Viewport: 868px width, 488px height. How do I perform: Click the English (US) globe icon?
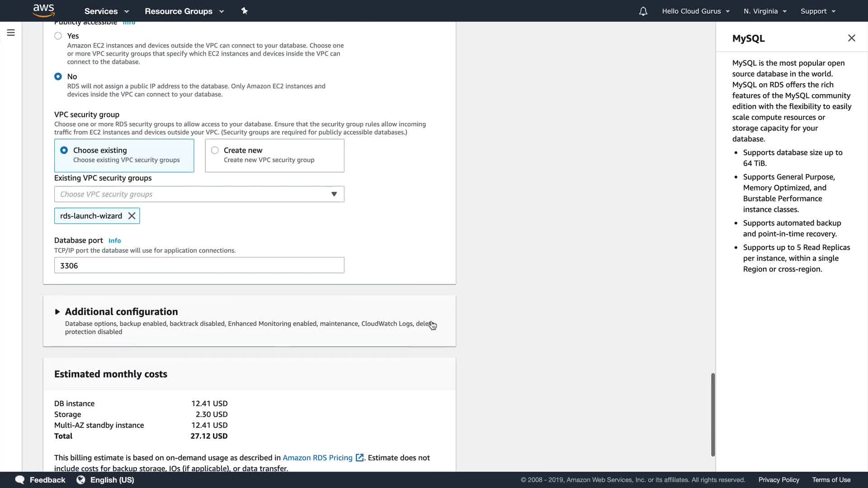tap(81, 480)
